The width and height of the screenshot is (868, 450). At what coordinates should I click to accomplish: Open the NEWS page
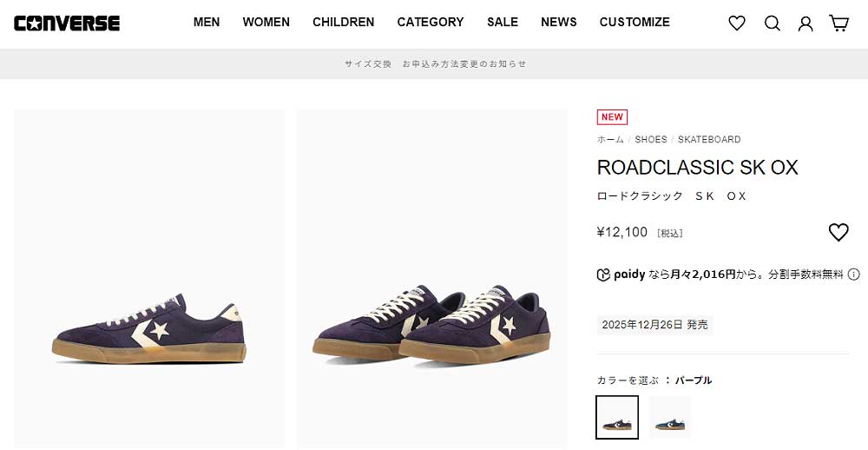coord(559,23)
